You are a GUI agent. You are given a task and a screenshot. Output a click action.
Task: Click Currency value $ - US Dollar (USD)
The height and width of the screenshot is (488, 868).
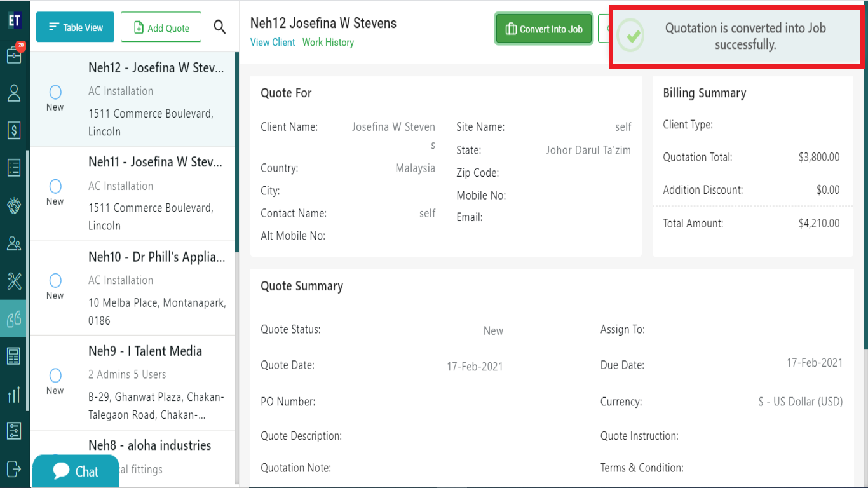pyautogui.click(x=801, y=402)
